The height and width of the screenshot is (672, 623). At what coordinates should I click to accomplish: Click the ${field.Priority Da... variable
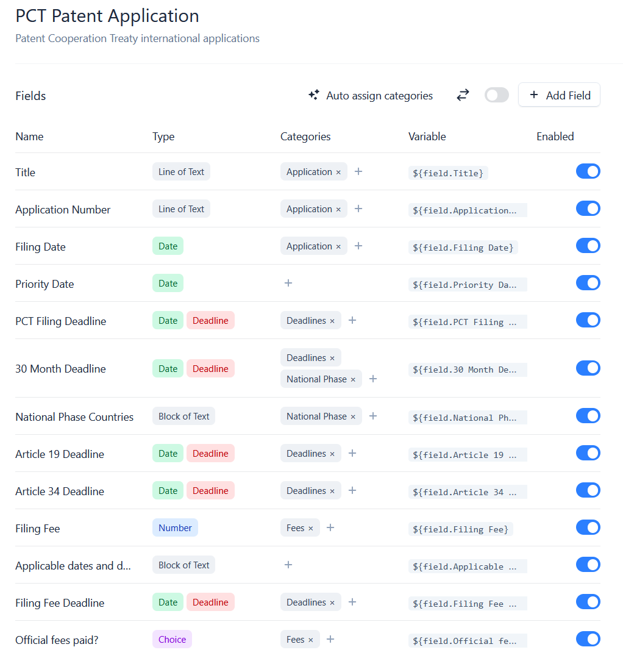click(x=468, y=285)
